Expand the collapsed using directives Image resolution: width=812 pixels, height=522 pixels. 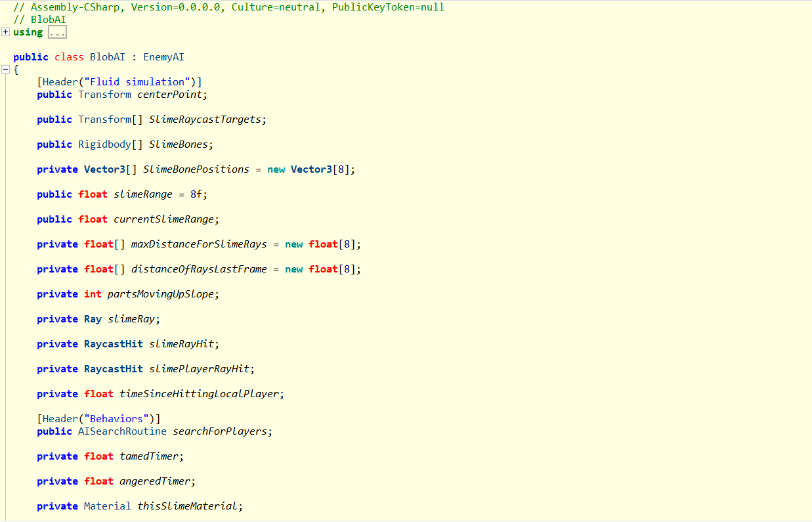coord(5,32)
